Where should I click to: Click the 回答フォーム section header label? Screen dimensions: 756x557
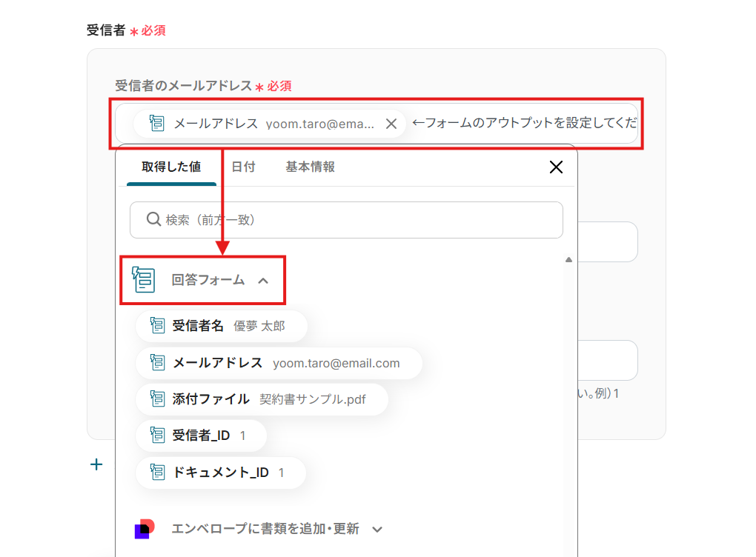[x=208, y=280]
